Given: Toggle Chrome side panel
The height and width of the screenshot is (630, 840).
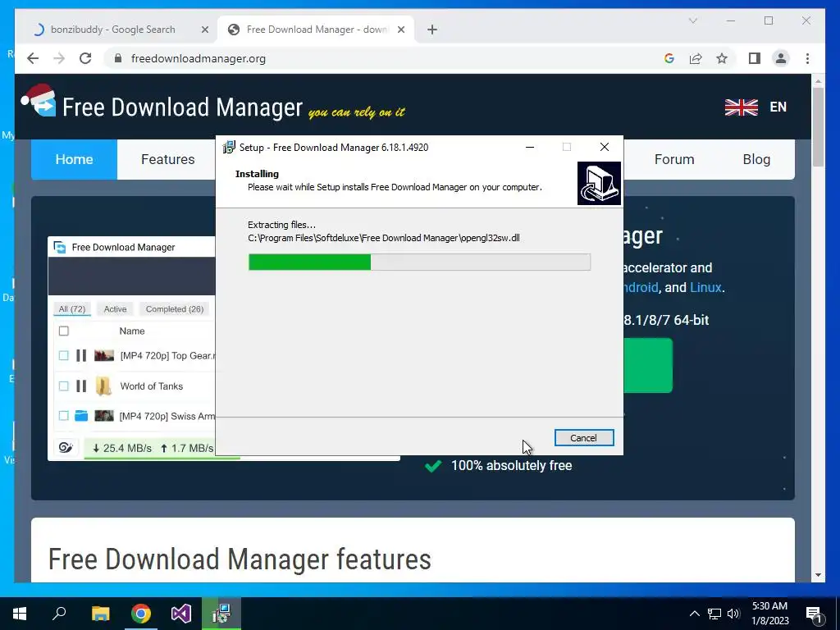Looking at the screenshot, I should point(755,58).
